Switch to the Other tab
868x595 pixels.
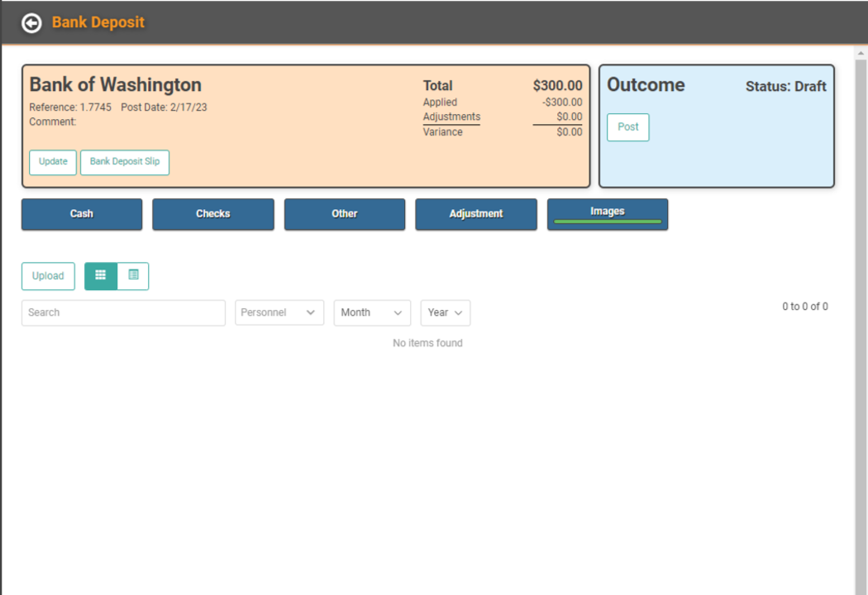click(x=345, y=214)
